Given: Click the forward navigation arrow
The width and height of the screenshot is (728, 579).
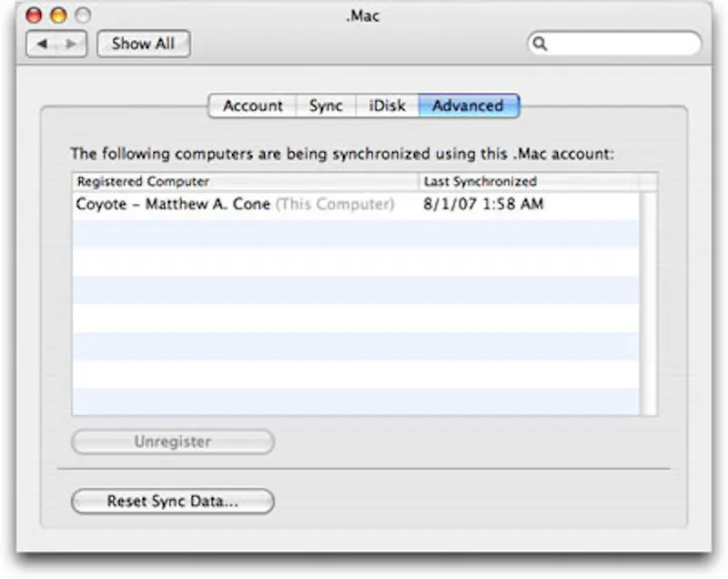Looking at the screenshot, I should pyautogui.click(x=69, y=43).
